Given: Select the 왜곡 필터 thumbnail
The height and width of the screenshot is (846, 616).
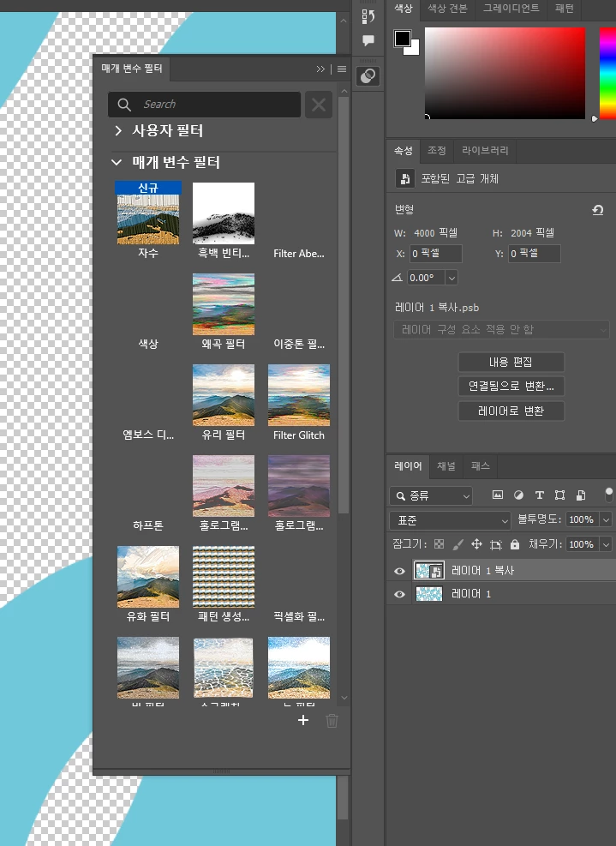Looking at the screenshot, I should click(224, 304).
